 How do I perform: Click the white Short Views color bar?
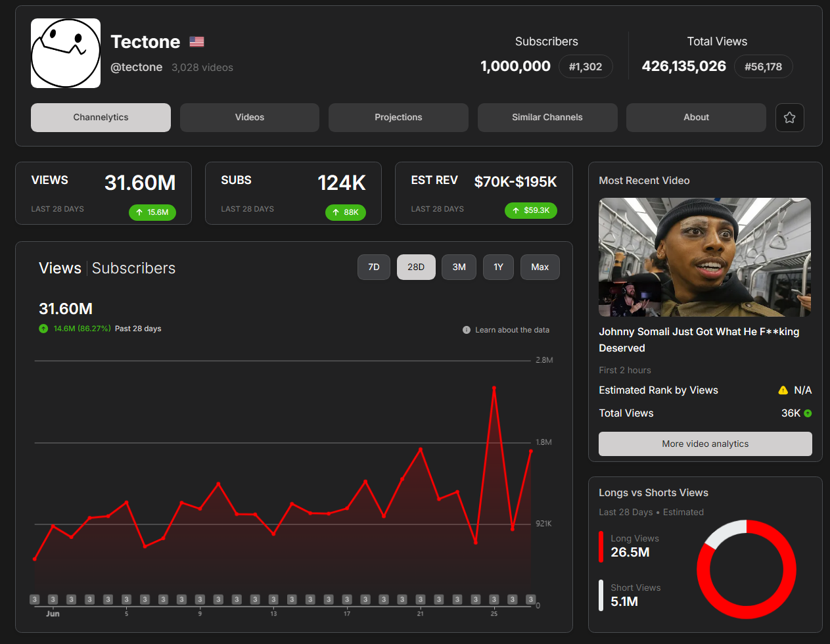point(601,595)
